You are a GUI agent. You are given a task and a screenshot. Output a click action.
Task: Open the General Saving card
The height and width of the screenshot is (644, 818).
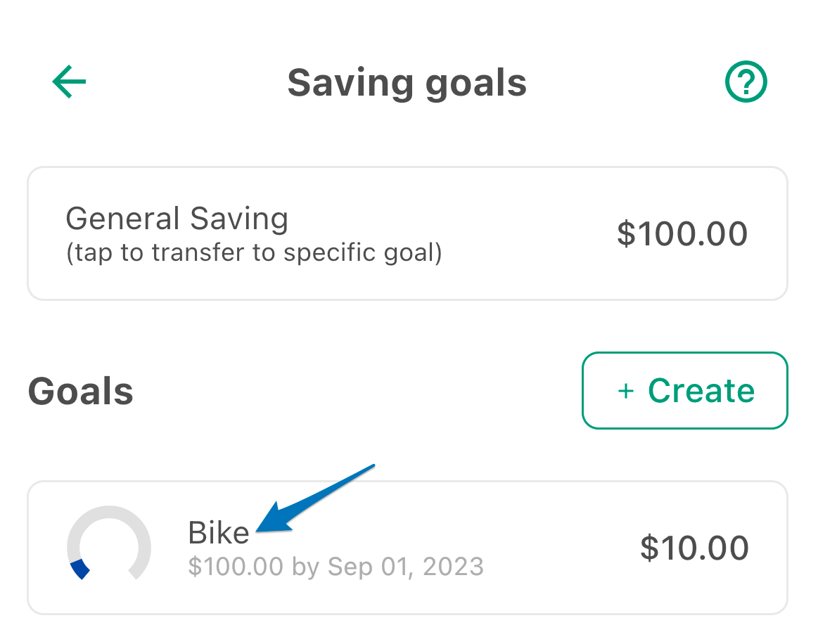[407, 233]
